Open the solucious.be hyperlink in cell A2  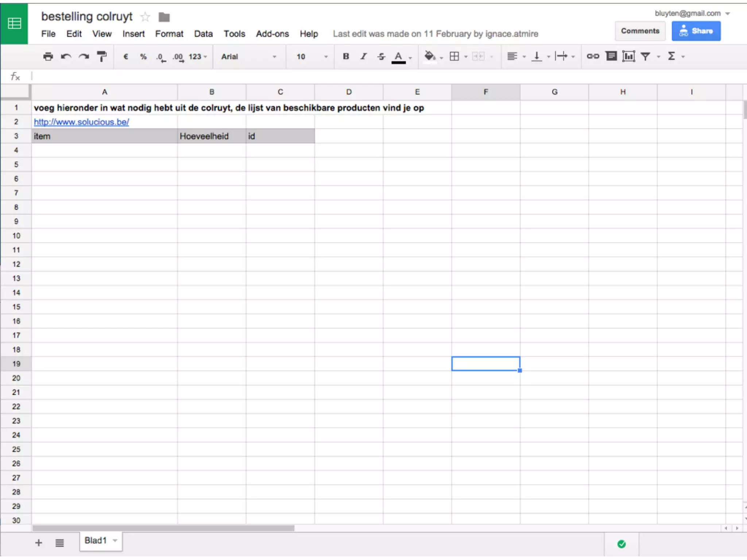point(81,122)
